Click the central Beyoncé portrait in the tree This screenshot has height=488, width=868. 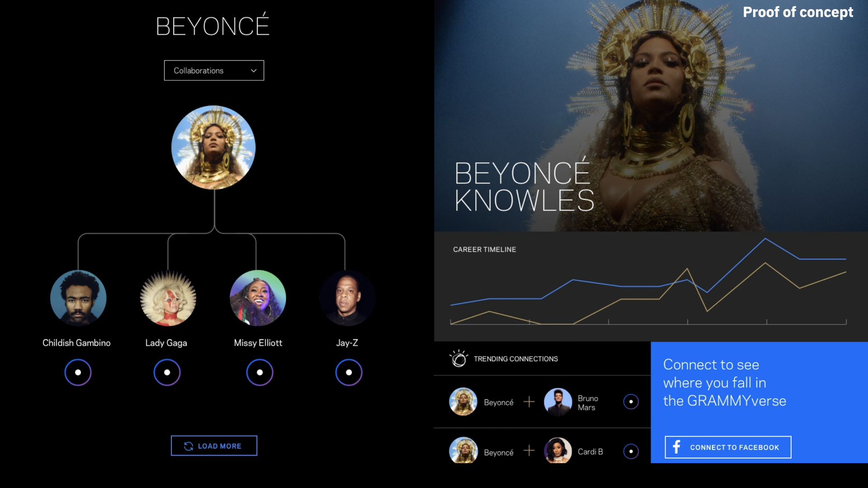213,147
